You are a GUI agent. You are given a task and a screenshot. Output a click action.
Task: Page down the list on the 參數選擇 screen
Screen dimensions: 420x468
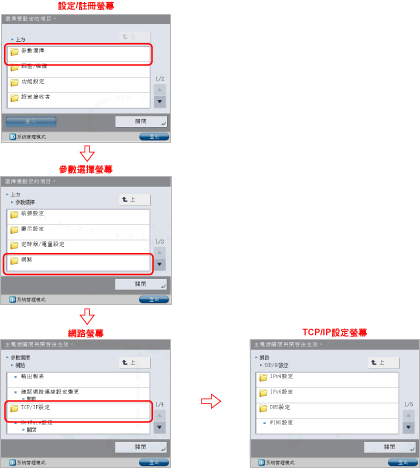click(160, 264)
